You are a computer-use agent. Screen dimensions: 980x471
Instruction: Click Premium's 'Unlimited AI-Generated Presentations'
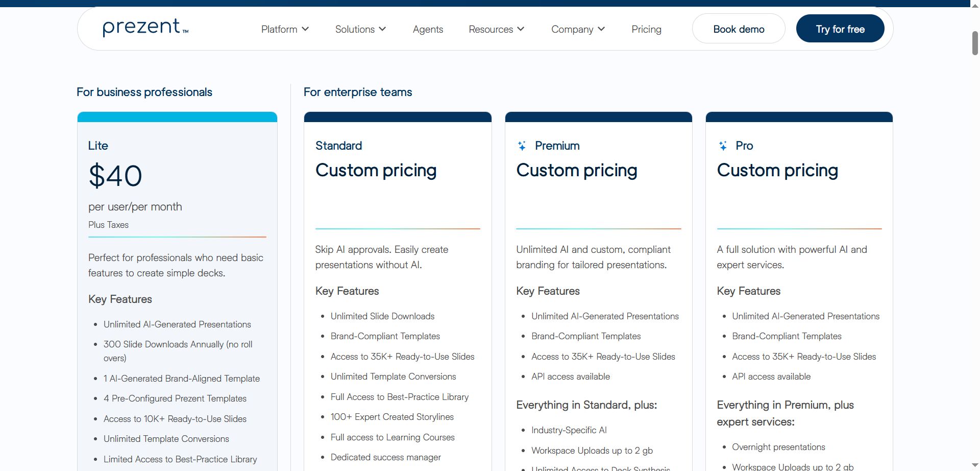[x=605, y=316]
